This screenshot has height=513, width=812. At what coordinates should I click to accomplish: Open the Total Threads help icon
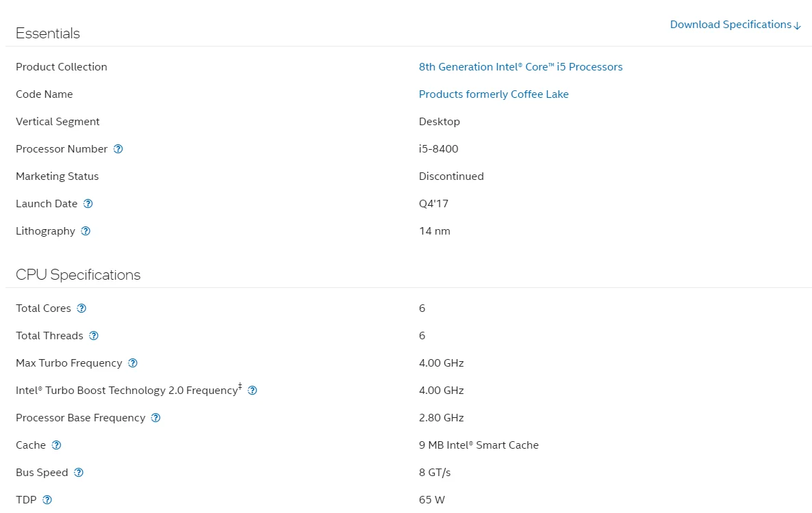[94, 336]
